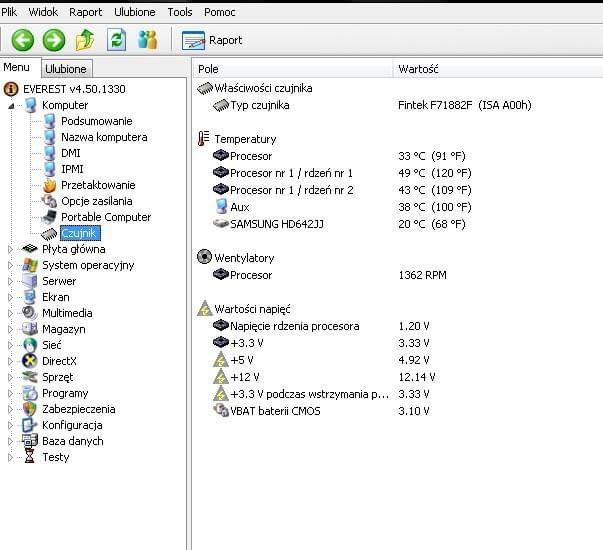Switch to the Menu tab
This screenshot has height=550, width=603.
(17, 67)
